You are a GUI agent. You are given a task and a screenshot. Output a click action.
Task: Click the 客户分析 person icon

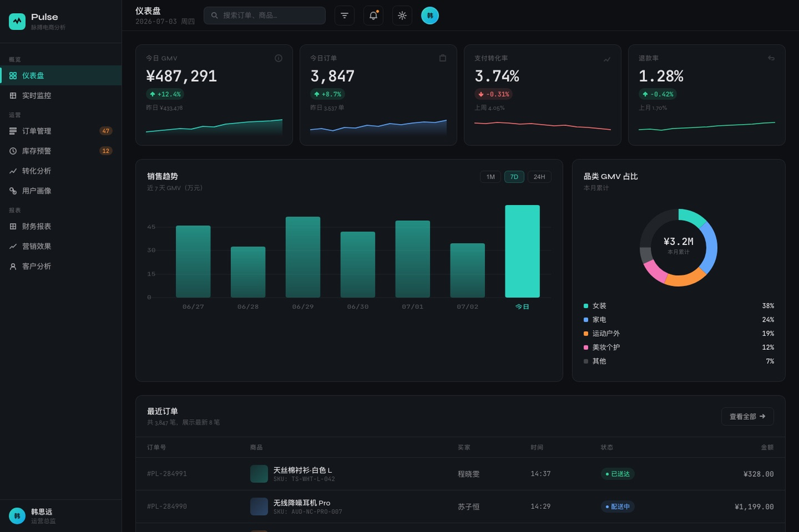tap(13, 266)
